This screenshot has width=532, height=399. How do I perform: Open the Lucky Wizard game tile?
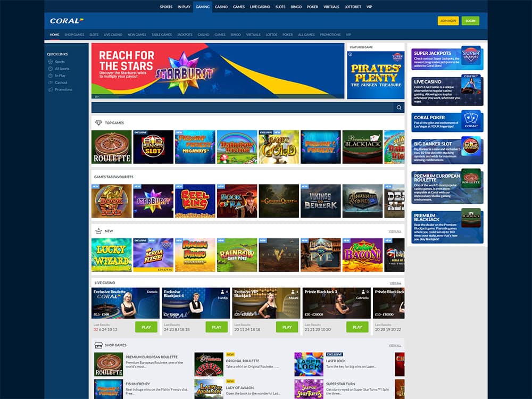coord(112,255)
